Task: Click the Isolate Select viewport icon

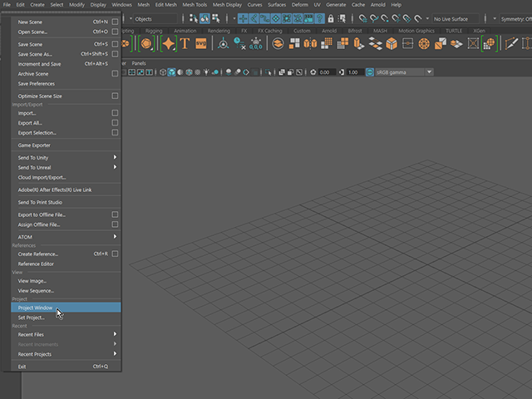Action: pos(268,72)
